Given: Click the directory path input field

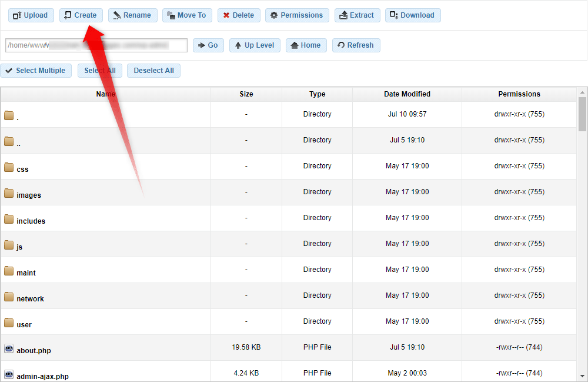Looking at the screenshot, I should tap(96, 45).
